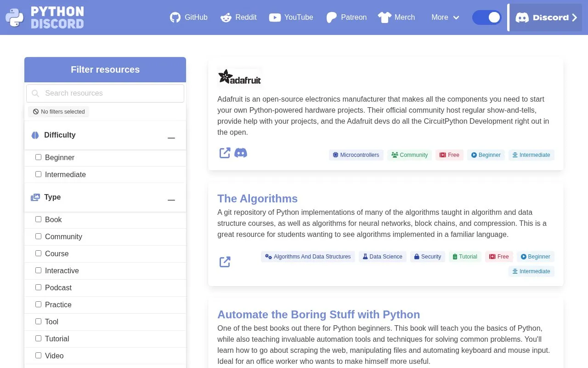This screenshot has width=588, height=368.
Task: Click Algorithms And Data Structures tag
Action: [x=308, y=257]
